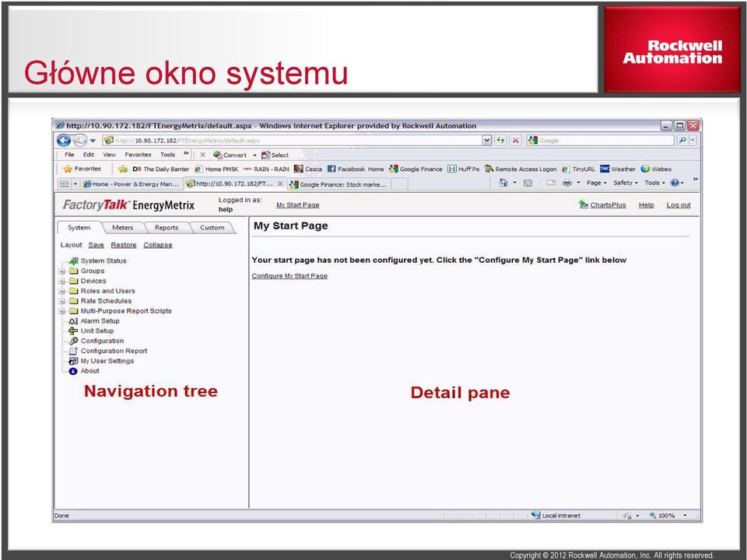Switch to the Reports tab

click(167, 228)
